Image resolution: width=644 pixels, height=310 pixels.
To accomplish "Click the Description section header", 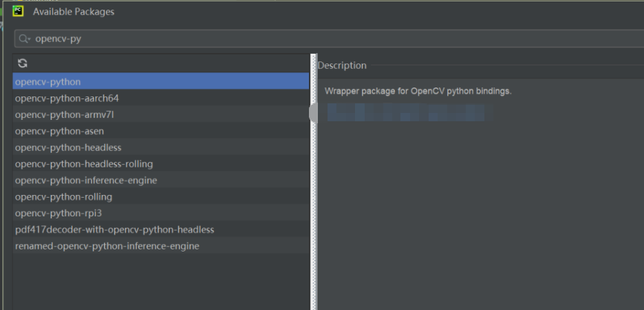I will click(x=342, y=65).
